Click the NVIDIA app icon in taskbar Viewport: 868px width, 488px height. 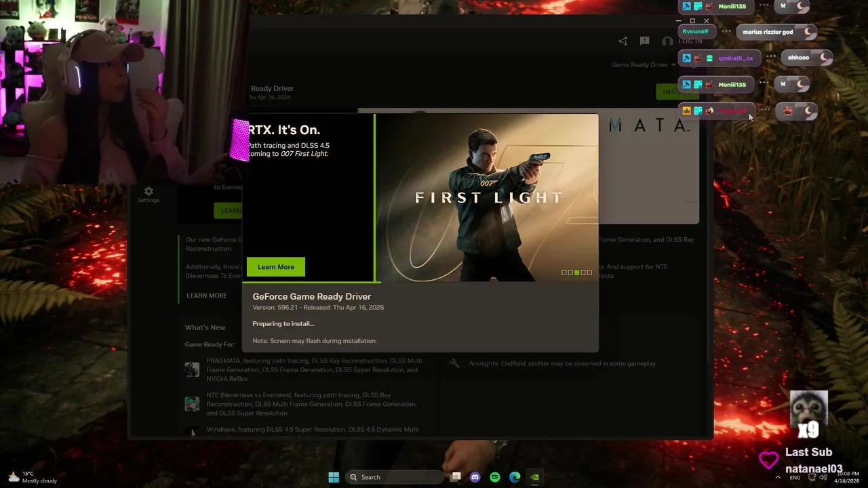[x=534, y=477]
